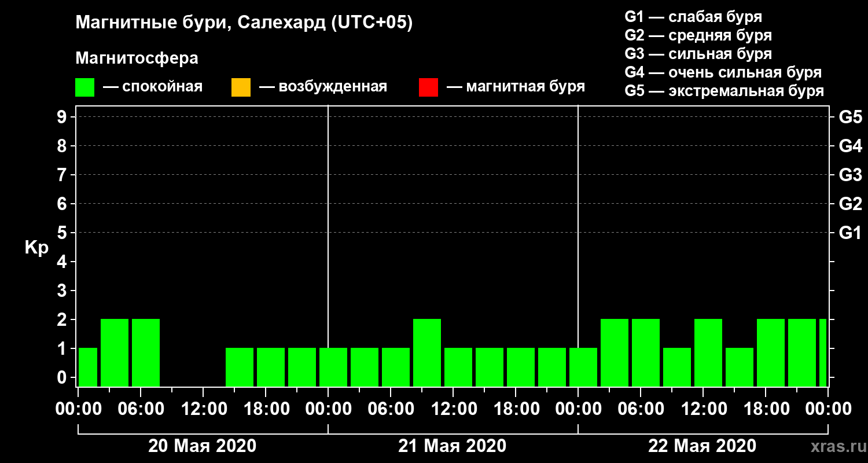Click the 00:00 label between 21 and 22 May
This screenshot has width=868, height=463.
(x=578, y=409)
